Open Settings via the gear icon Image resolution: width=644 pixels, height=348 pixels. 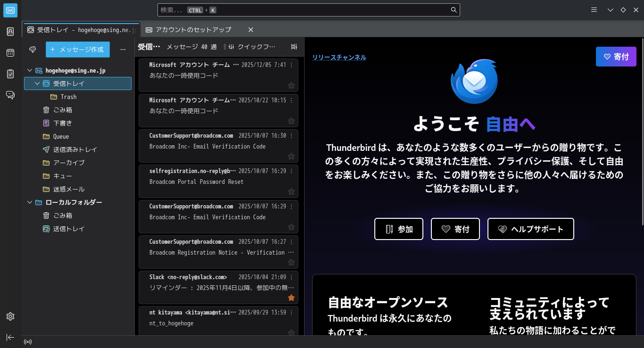click(x=10, y=316)
